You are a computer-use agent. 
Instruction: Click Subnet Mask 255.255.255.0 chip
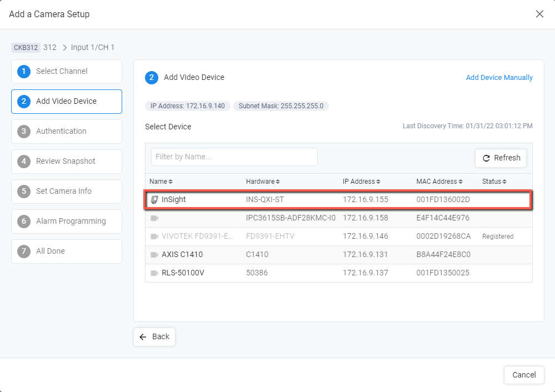(281, 106)
